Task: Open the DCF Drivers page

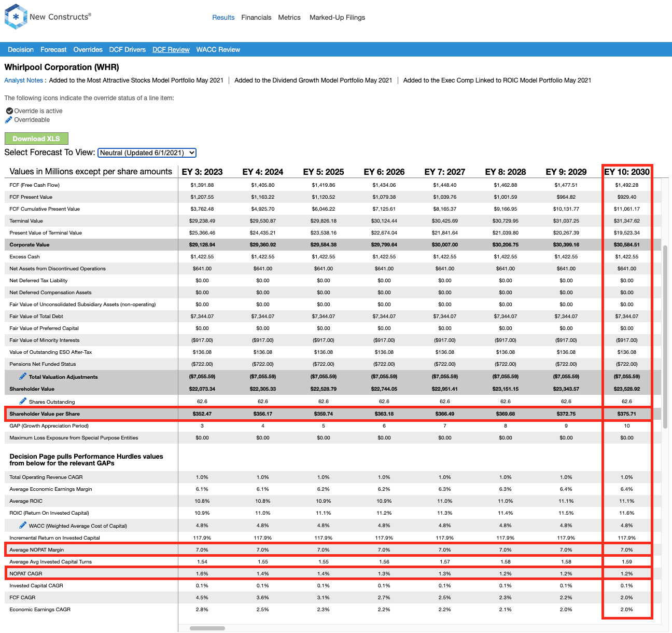Action: pyautogui.click(x=127, y=50)
